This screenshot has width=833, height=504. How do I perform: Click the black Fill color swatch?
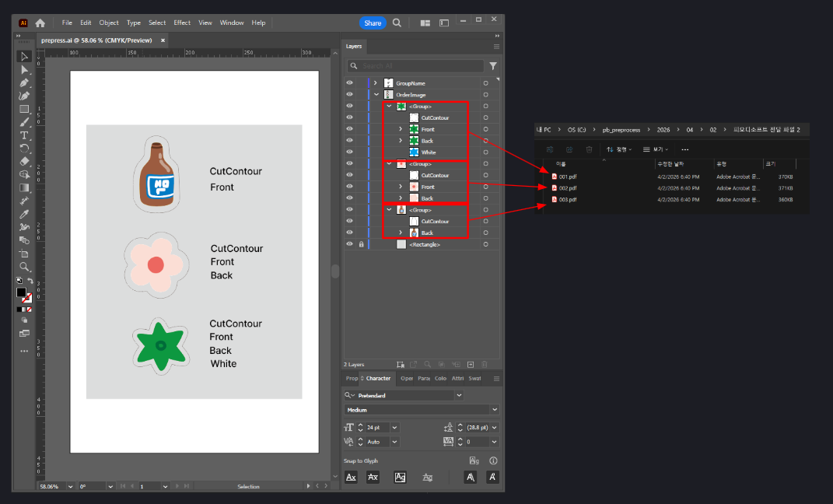(21, 292)
